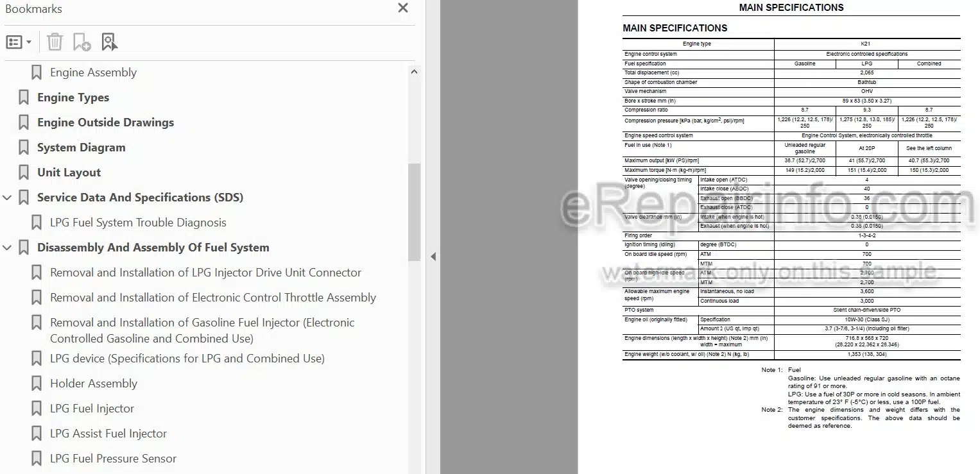Go to LPG Fuel Pressure Sensor bookmark
980x474 pixels.
point(113,459)
